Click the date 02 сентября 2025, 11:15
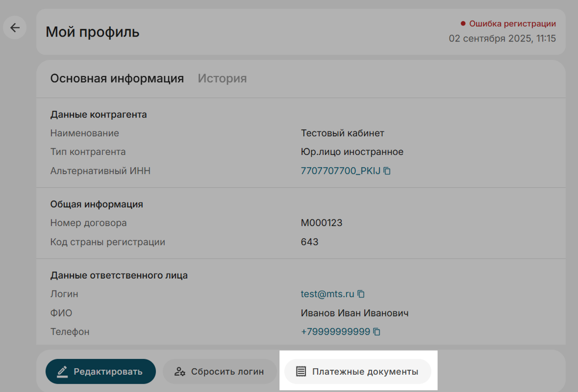Image resolution: width=578 pixels, height=392 pixels. 502,38
